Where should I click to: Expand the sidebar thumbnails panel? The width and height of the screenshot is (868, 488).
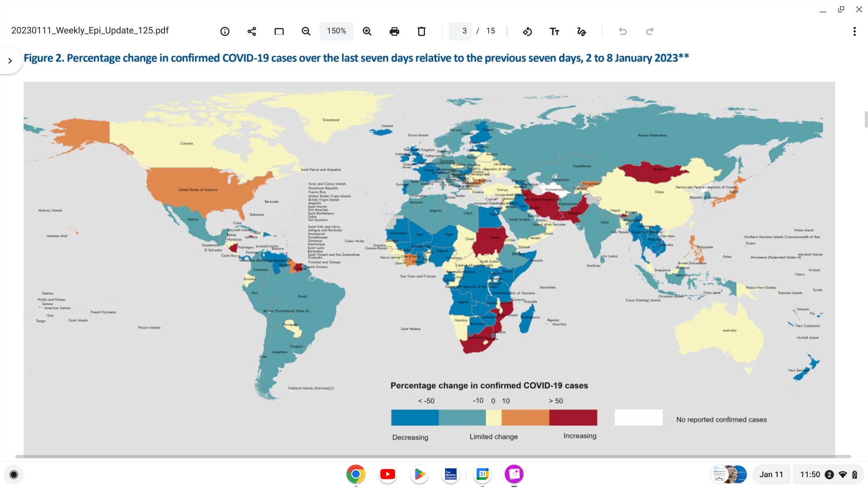[x=10, y=61]
